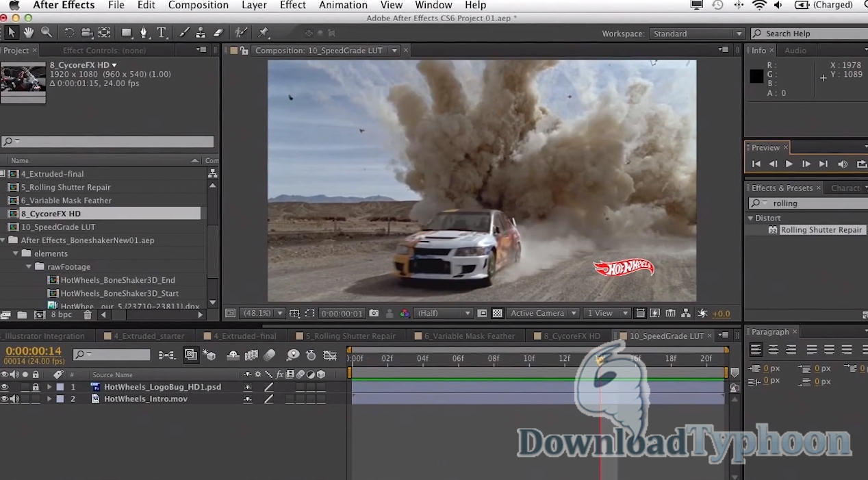Click the label color swatch of layer 1
Screen dimensions: 868x480
point(60,387)
